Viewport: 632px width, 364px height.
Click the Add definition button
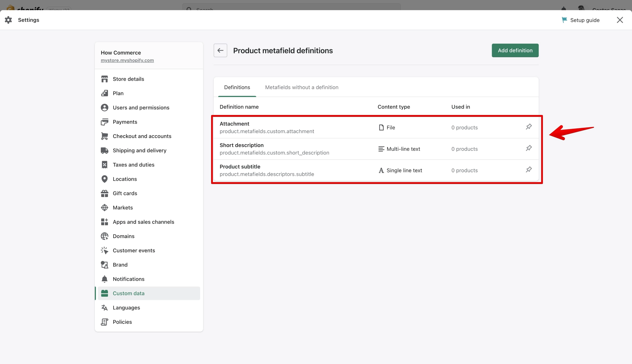(x=515, y=50)
